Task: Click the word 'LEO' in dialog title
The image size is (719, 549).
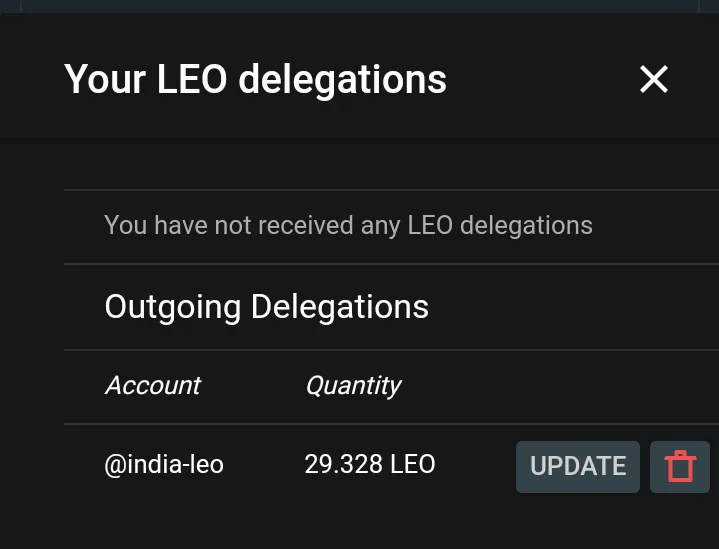Action: pyautogui.click(x=192, y=79)
